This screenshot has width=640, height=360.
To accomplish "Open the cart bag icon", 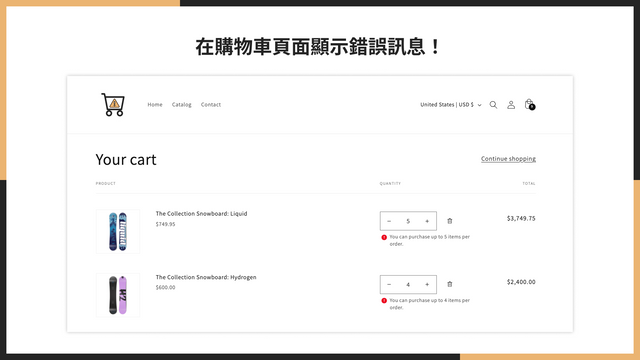I will pos(529,104).
